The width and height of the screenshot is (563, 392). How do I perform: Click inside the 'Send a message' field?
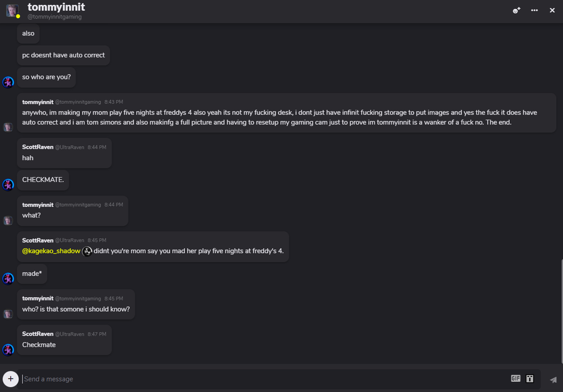click(x=250, y=379)
